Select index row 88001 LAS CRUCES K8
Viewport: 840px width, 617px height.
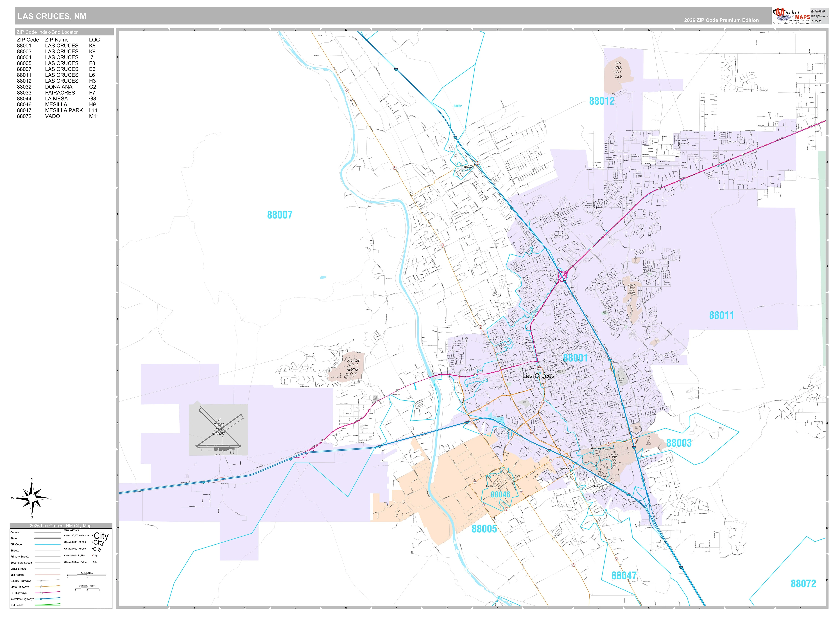pos(58,46)
